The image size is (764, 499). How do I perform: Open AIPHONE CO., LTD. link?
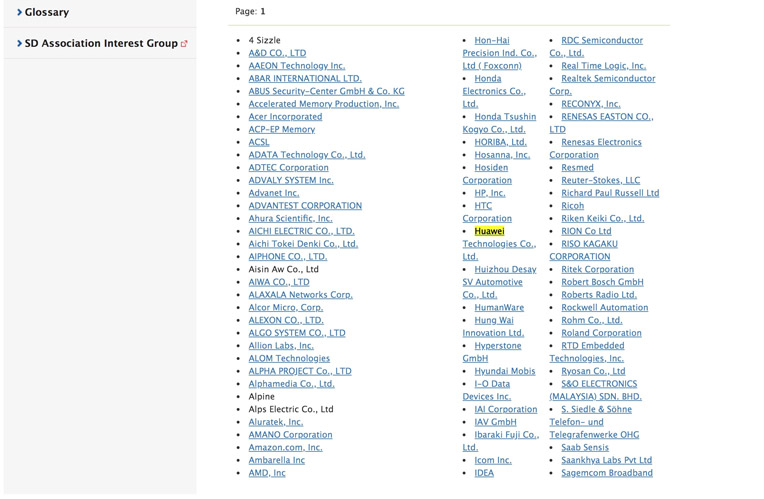[x=288, y=256]
